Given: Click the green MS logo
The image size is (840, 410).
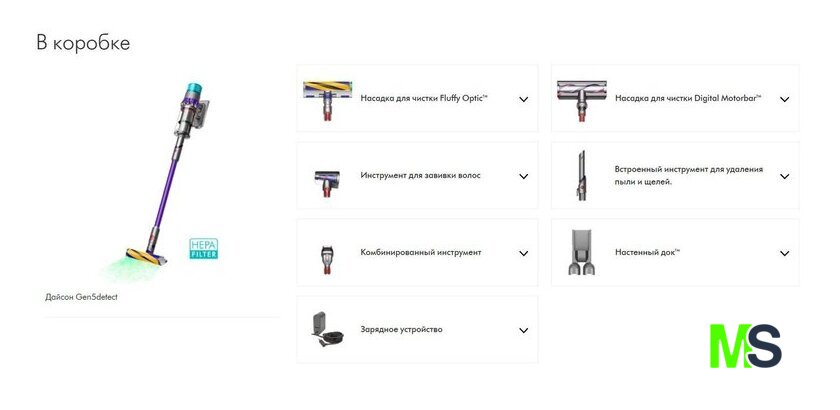Looking at the screenshot, I should point(746,346).
